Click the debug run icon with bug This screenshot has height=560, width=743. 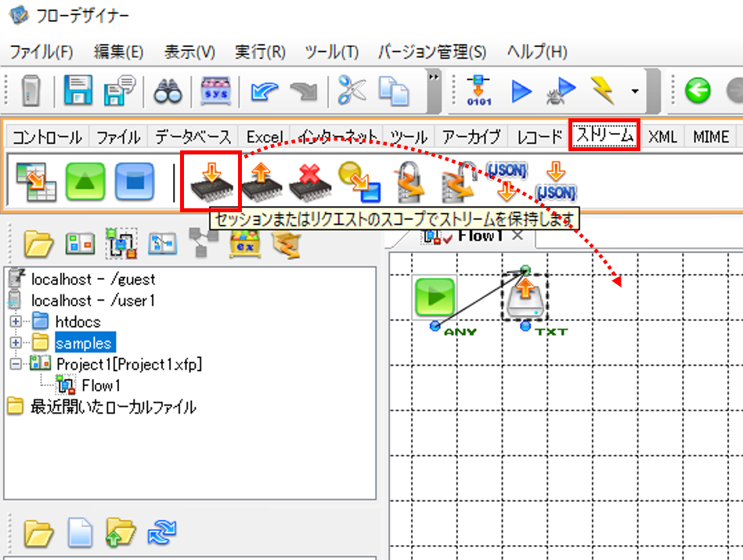[561, 90]
